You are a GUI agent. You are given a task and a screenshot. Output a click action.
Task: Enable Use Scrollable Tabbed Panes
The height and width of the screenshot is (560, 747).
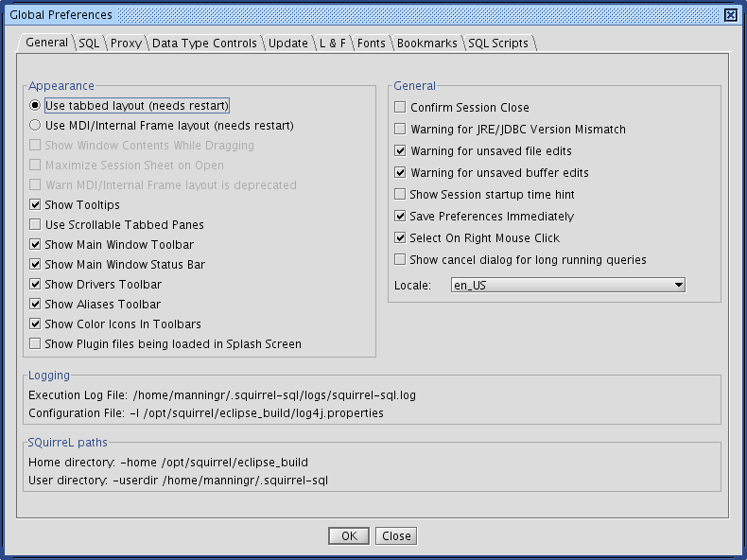pos(35,225)
